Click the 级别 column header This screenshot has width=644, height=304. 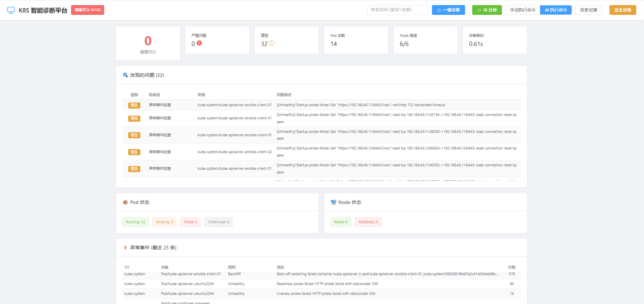click(134, 95)
